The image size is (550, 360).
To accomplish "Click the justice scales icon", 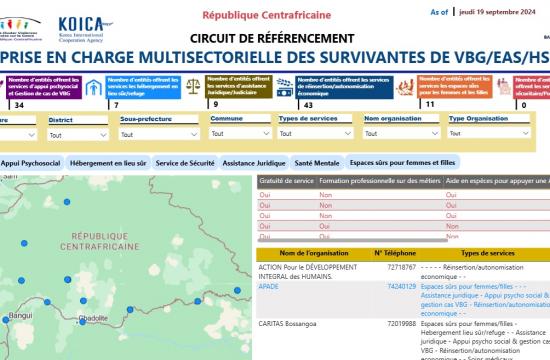I will (193, 87).
